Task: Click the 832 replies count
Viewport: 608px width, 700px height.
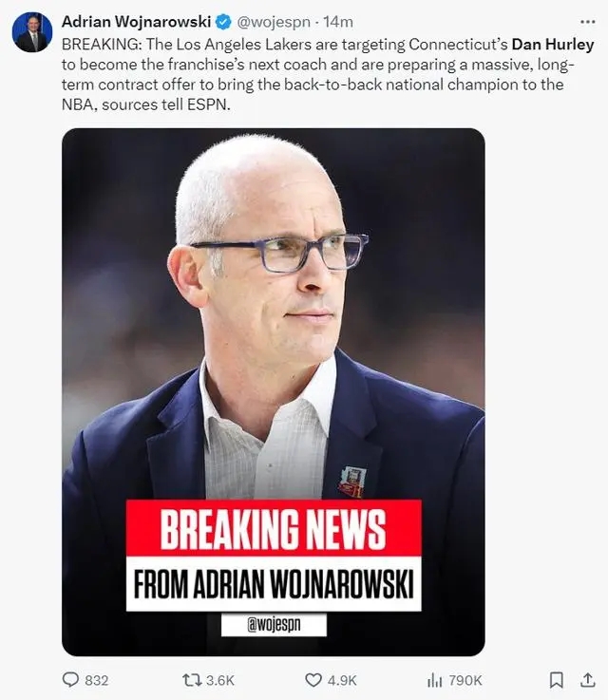Action: point(97,680)
